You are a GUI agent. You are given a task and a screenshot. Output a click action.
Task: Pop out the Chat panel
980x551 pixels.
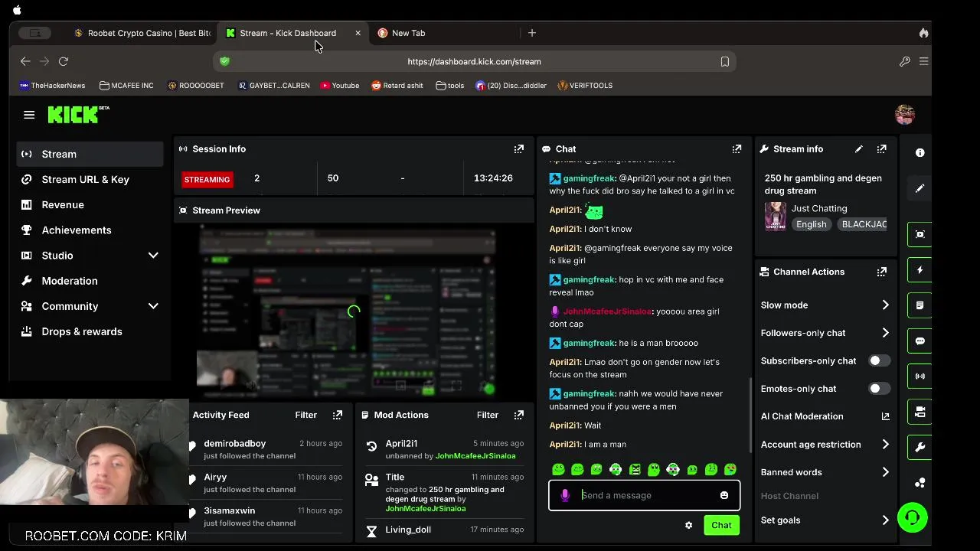click(737, 149)
